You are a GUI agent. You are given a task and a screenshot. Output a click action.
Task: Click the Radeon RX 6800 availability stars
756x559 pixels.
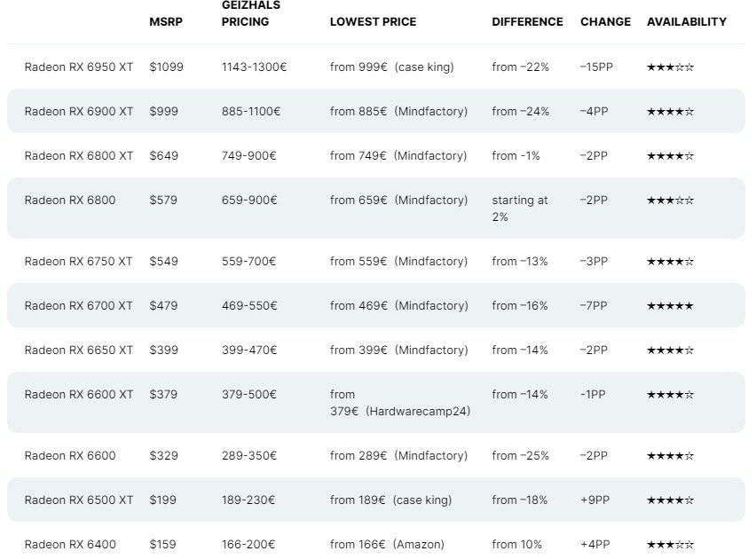point(670,201)
